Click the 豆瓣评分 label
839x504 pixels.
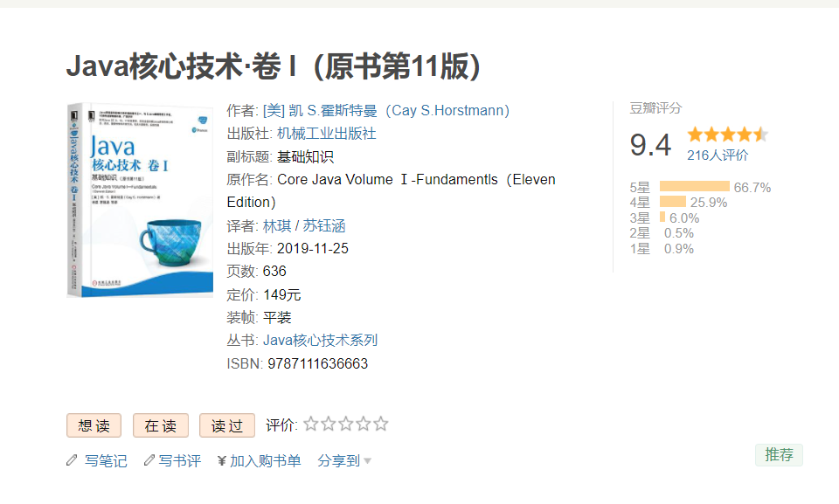[x=655, y=108]
